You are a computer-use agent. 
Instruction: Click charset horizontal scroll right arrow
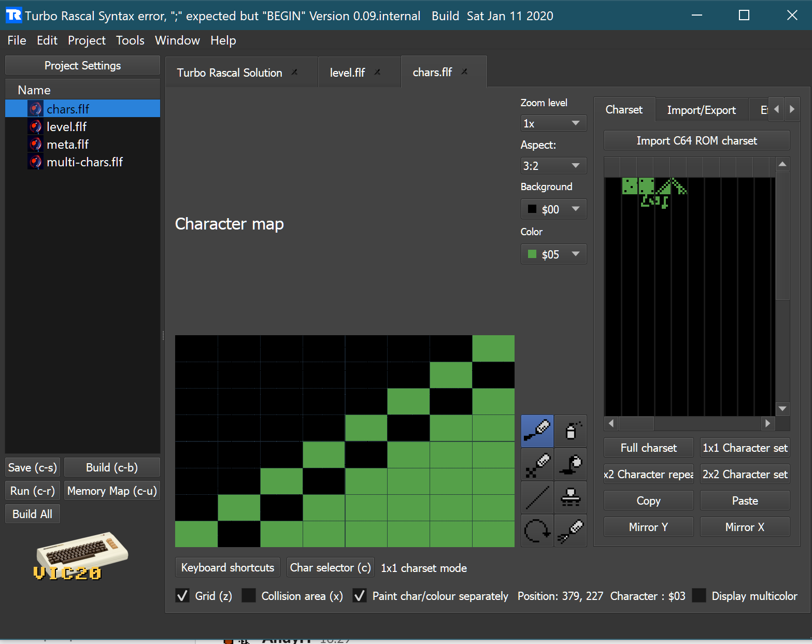click(x=767, y=423)
